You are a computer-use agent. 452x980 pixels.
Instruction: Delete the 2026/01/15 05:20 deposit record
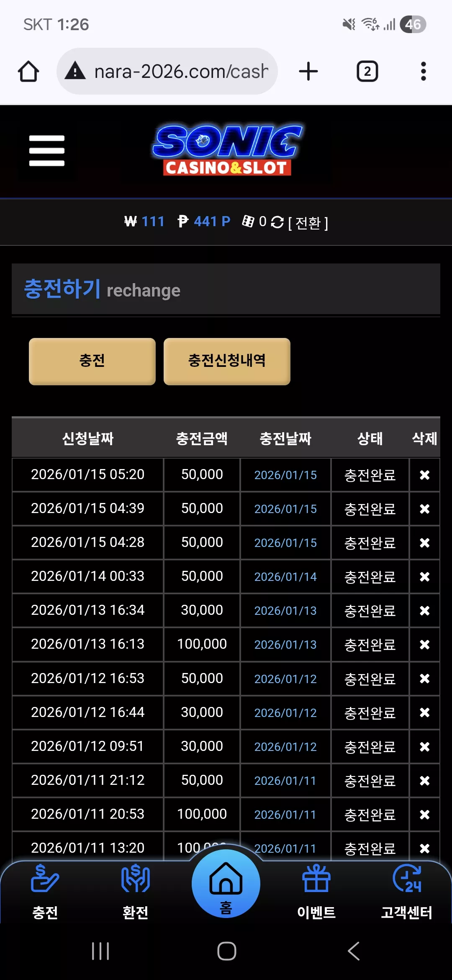click(x=425, y=475)
